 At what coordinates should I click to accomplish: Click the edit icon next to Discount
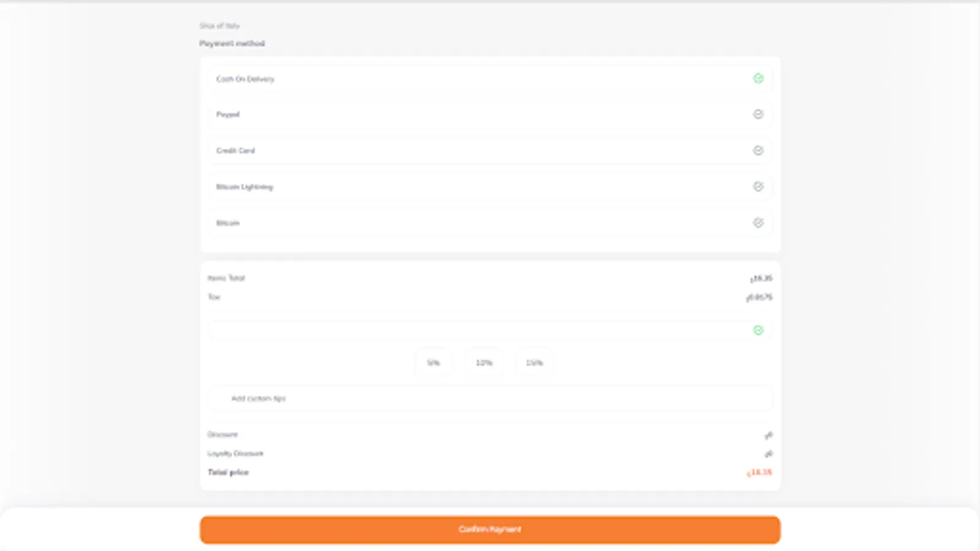tap(769, 435)
